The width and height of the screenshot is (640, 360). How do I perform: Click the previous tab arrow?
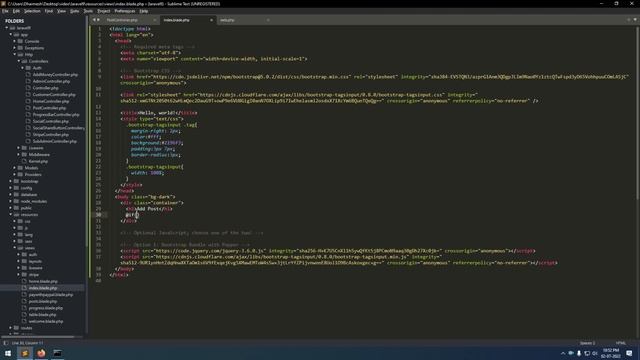point(94,20)
